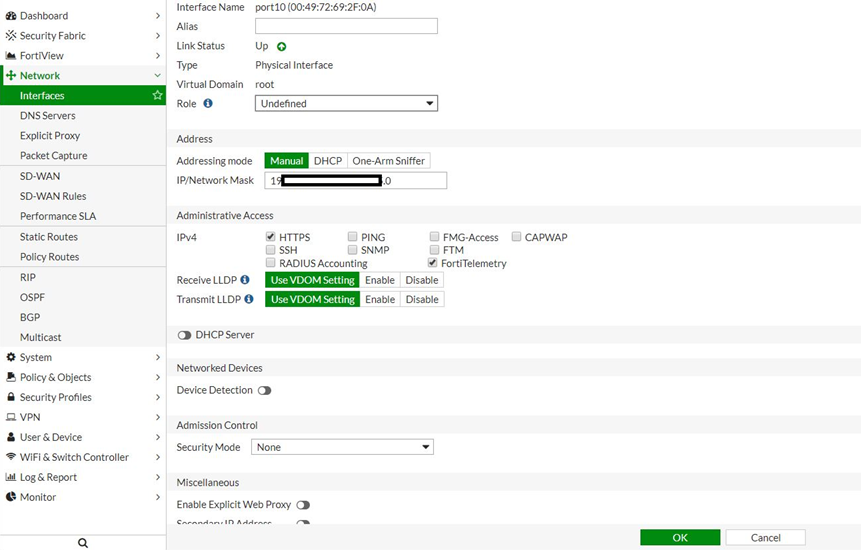Select DHCP addressing mode
861x550 pixels.
pyautogui.click(x=327, y=161)
